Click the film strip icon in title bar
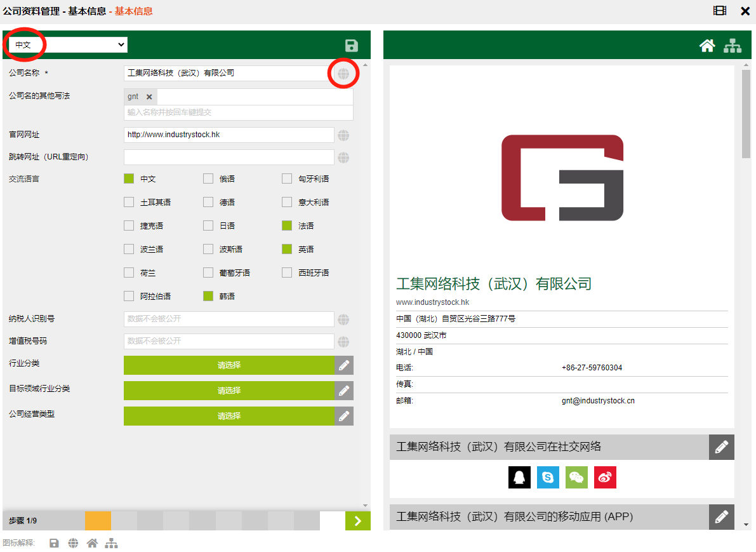Screen dimensions: 756x552 click(720, 11)
